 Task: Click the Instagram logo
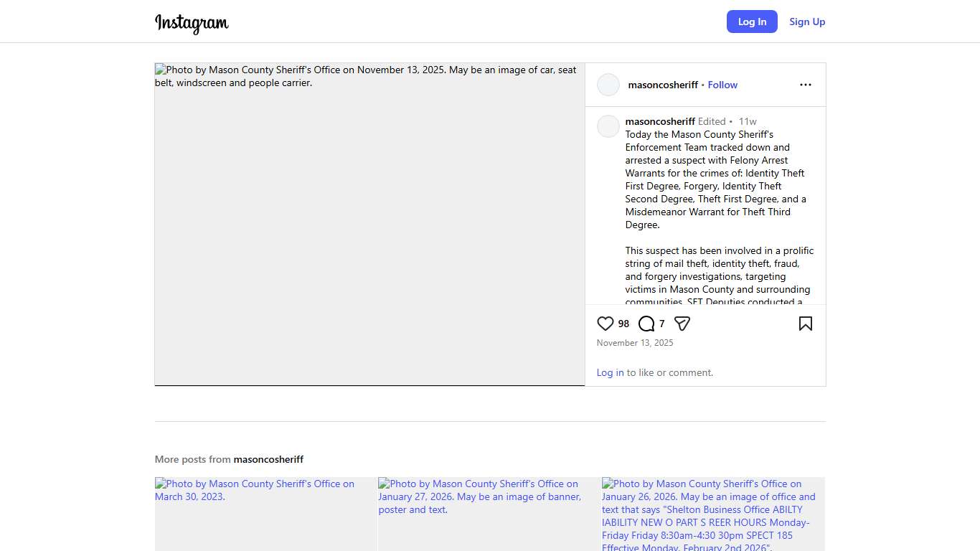pyautogui.click(x=192, y=23)
